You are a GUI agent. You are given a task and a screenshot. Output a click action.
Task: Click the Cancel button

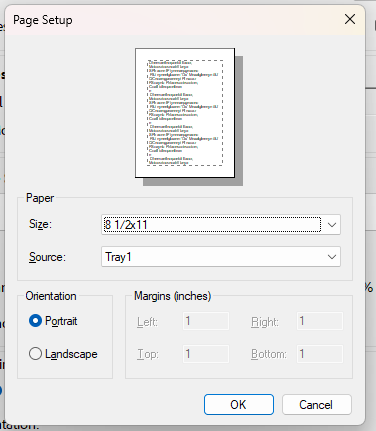point(317,405)
